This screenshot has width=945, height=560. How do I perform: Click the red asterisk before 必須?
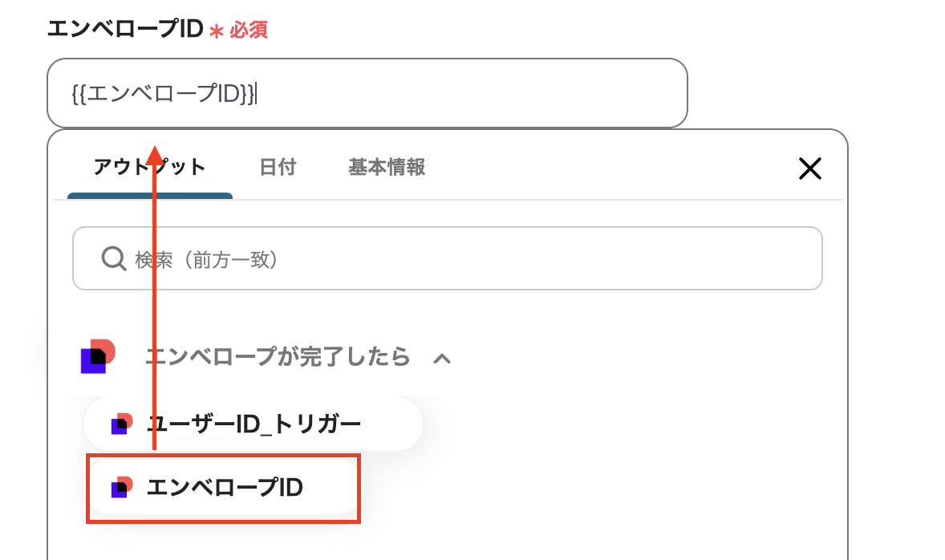[215, 31]
